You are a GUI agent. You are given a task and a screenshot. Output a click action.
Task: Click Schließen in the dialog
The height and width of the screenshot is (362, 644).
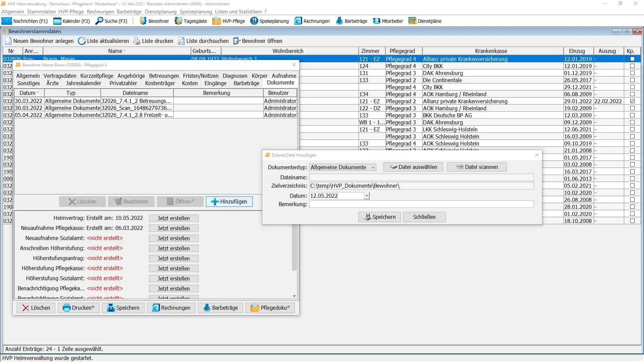click(424, 217)
